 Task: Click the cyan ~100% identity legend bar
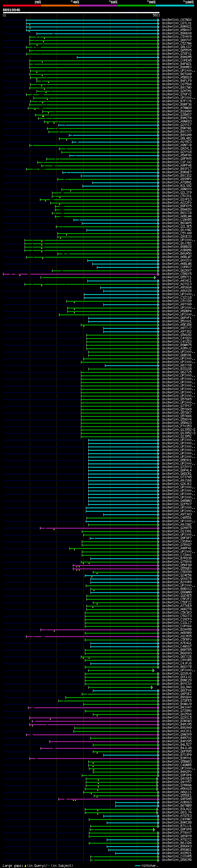(x=175, y=6)
